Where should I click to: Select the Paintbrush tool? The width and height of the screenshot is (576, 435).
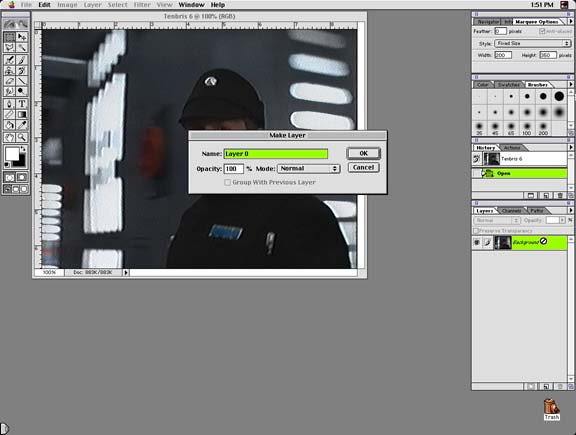[22, 60]
